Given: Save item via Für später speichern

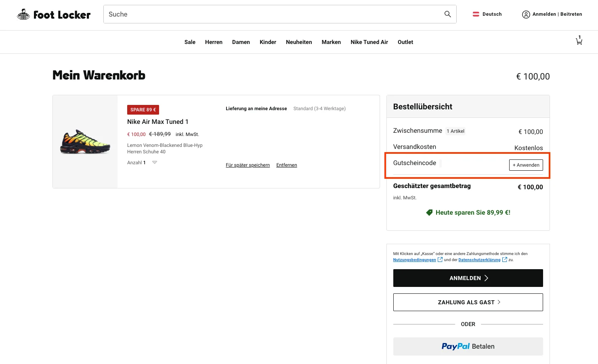Looking at the screenshot, I should click(248, 165).
